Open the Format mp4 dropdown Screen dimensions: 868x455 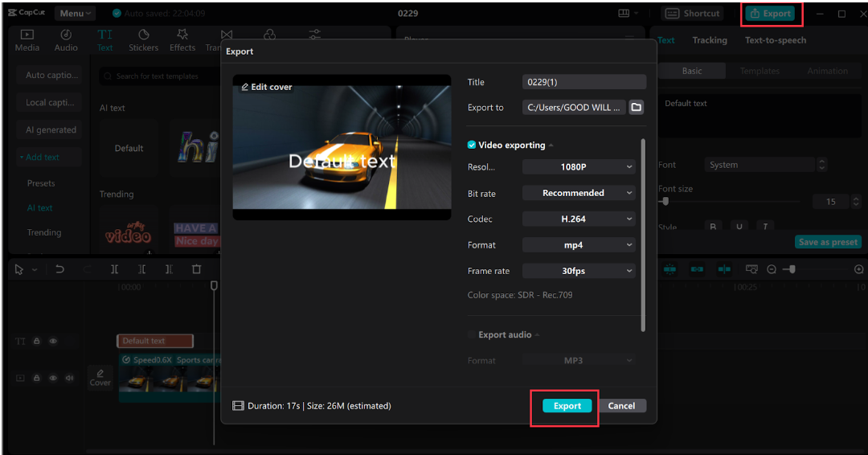coord(579,244)
